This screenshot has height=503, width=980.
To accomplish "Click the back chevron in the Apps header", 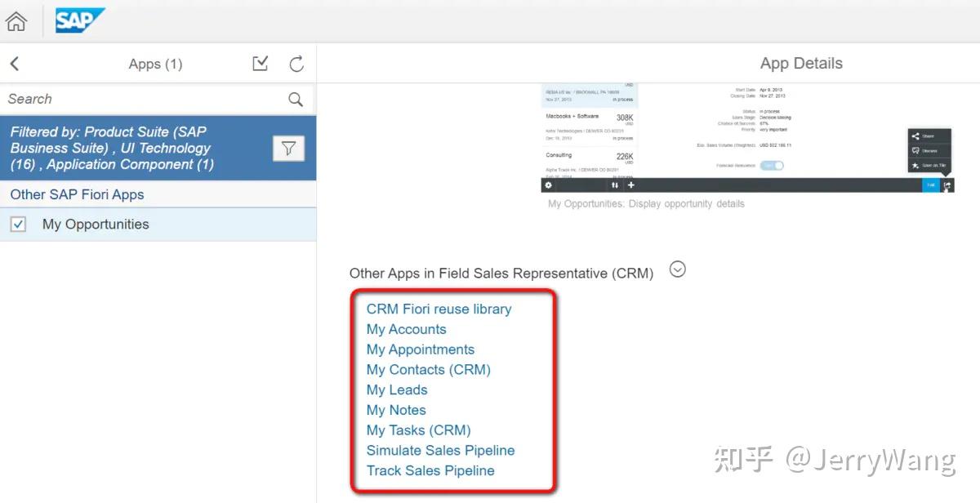I will tap(16, 63).
